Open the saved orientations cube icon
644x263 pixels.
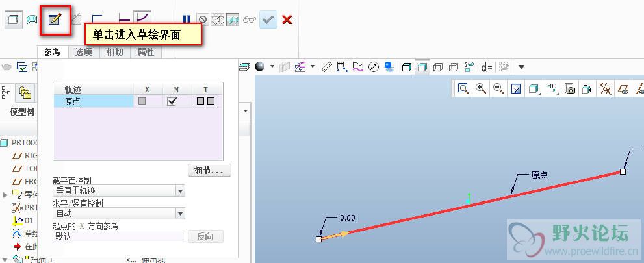(x=534, y=88)
